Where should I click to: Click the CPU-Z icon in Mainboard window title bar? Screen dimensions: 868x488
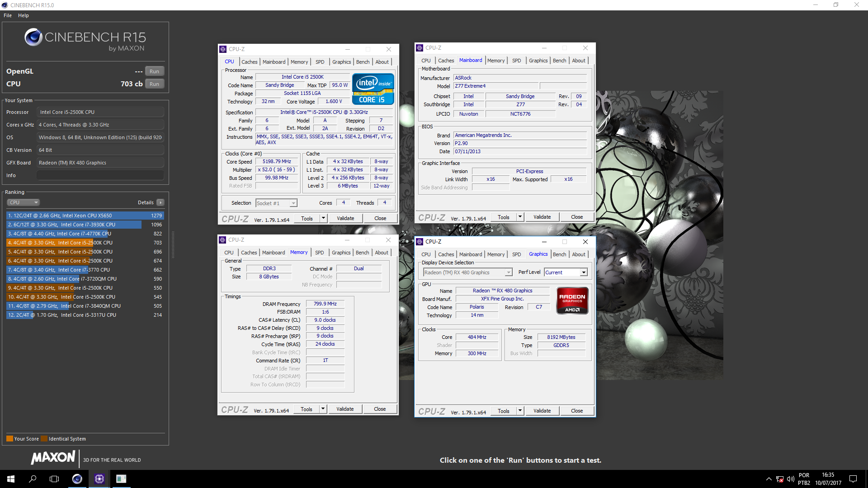[420, 48]
